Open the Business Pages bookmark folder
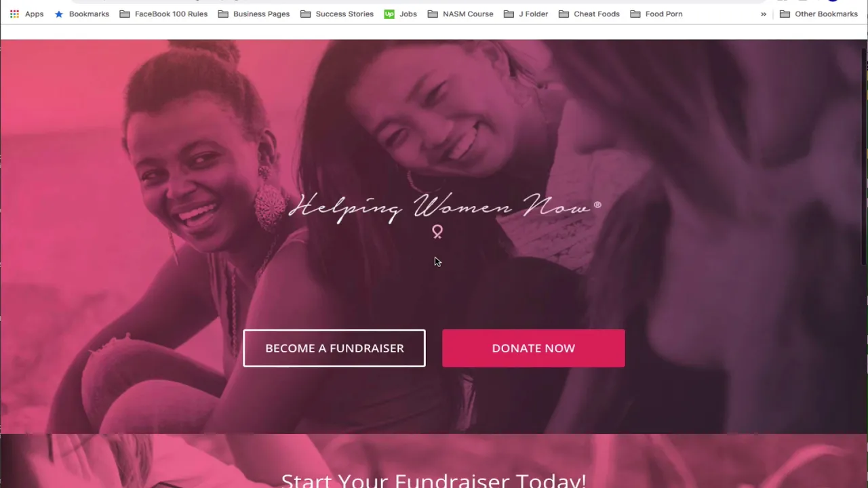 [254, 14]
